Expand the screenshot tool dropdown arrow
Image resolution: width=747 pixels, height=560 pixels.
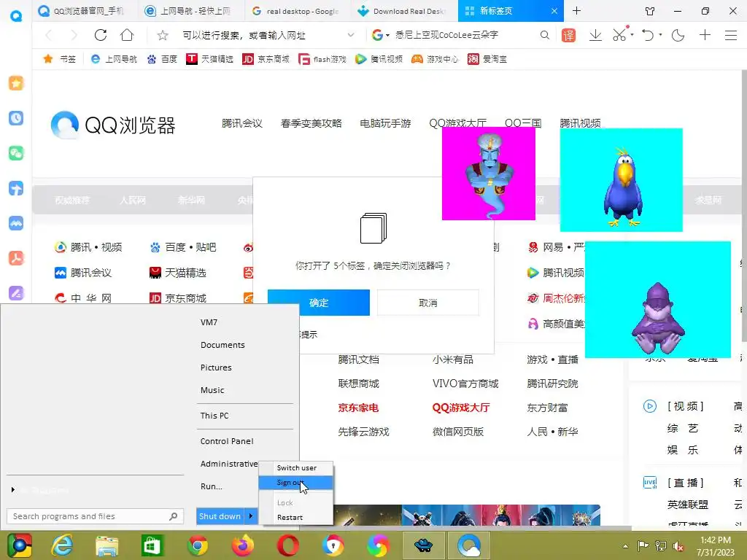(632, 35)
